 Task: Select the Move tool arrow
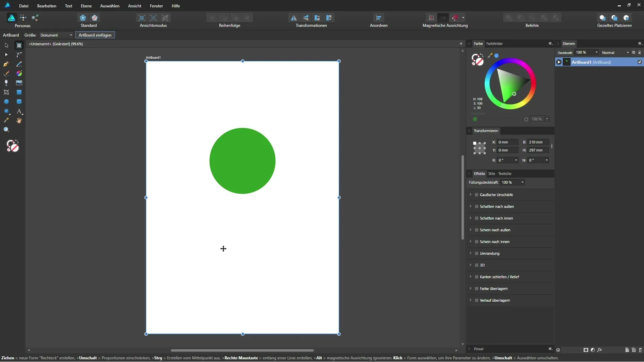tap(6, 45)
